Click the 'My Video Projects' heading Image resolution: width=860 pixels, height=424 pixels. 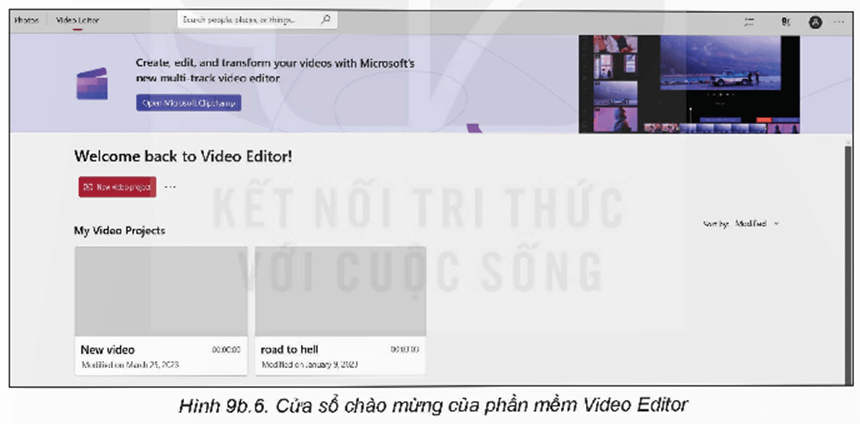[x=120, y=230]
